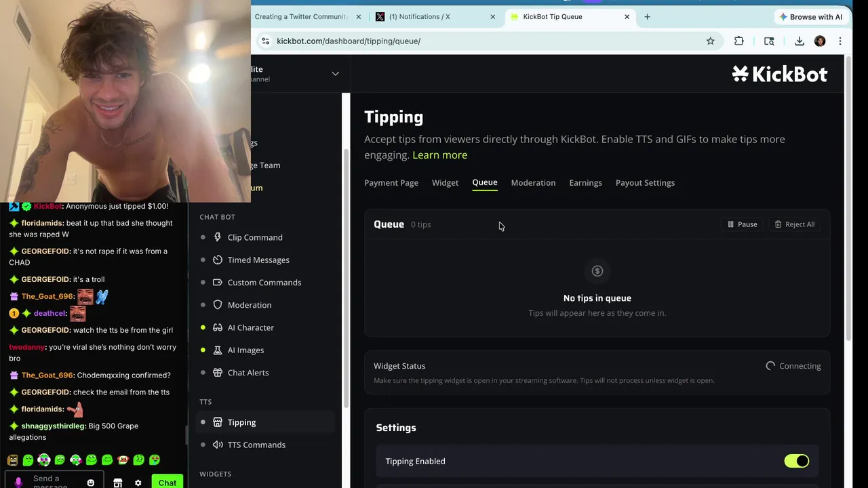Screen dimensions: 868x488
Task: Close the Notifications / X tab
Action: [492, 17]
